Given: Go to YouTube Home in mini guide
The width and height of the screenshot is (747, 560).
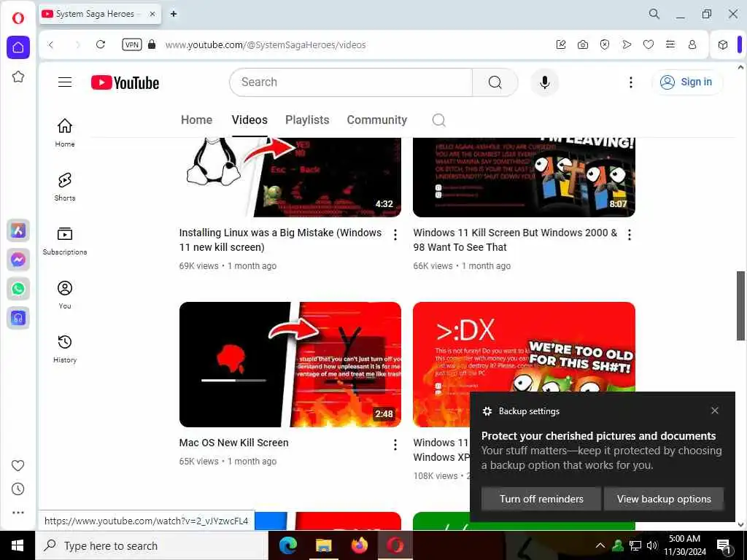Looking at the screenshot, I should (65, 133).
